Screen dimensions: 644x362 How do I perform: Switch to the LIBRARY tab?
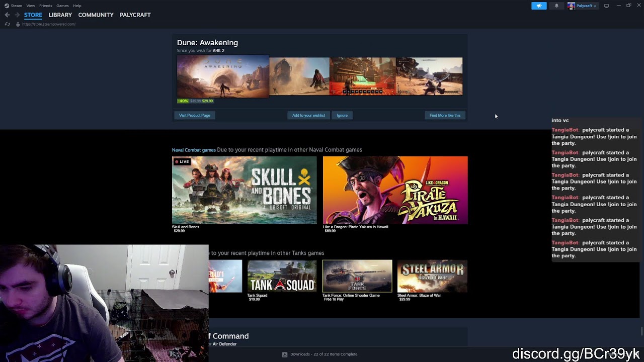[60, 15]
